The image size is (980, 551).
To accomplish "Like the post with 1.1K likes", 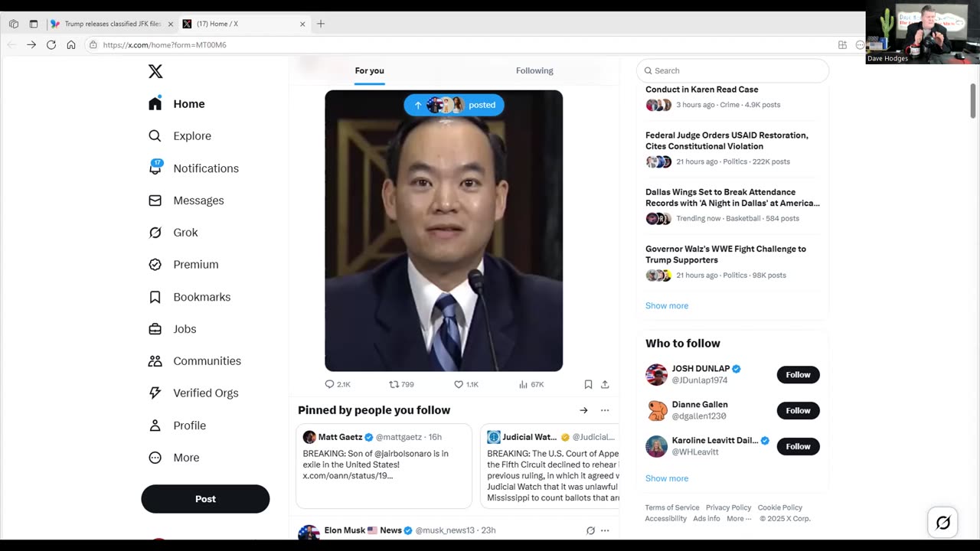I will (x=465, y=384).
